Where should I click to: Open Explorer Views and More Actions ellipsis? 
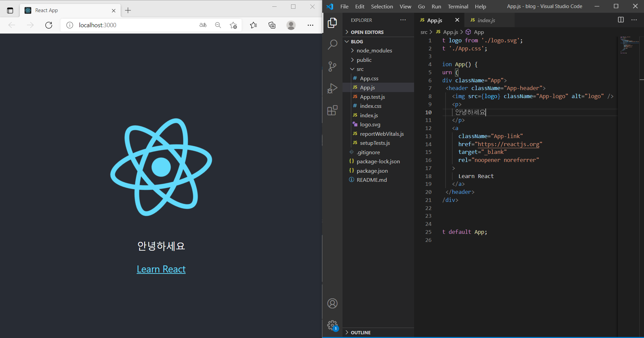point(403,20)
